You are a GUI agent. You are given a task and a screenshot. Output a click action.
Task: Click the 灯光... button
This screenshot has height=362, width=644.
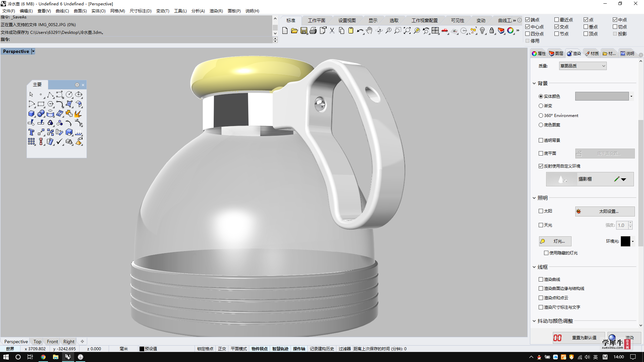(x=555, y=241)
